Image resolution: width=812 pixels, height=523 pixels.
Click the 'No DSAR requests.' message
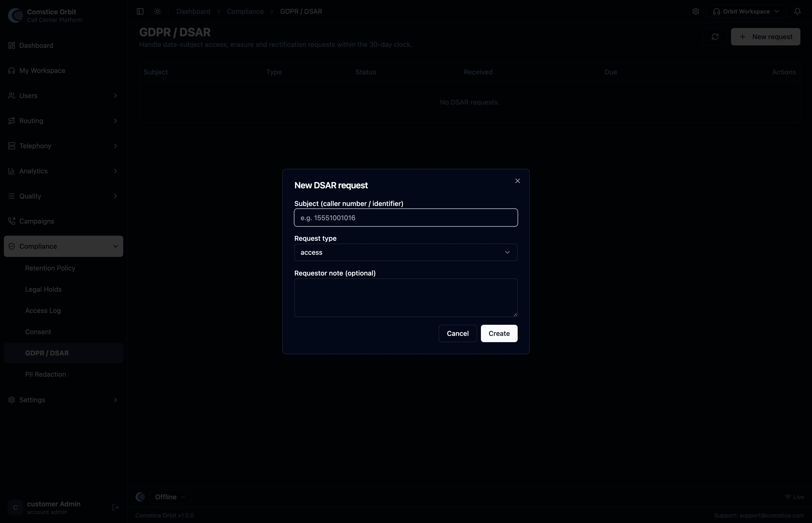point(469,102)
